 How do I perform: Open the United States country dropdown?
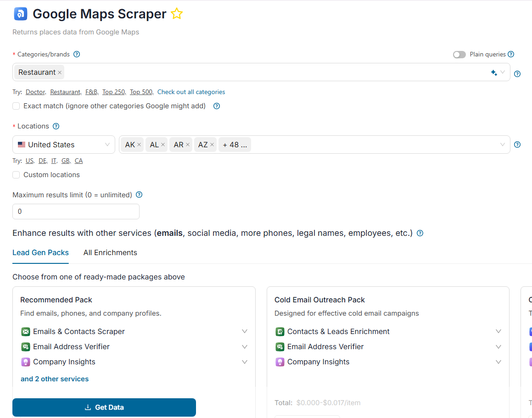coord(64,145)
